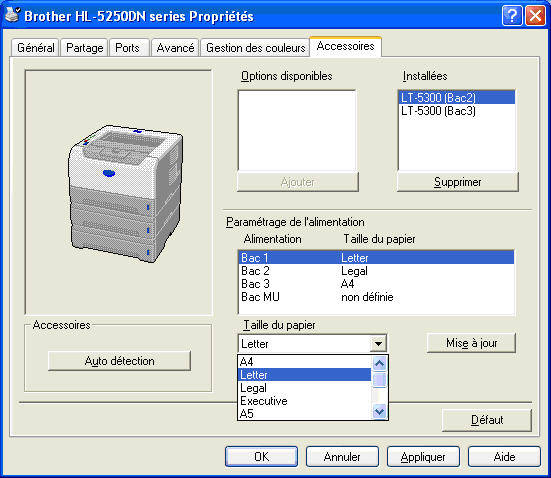Choose Letter in the dropdown list

click(x=304, y=375)
